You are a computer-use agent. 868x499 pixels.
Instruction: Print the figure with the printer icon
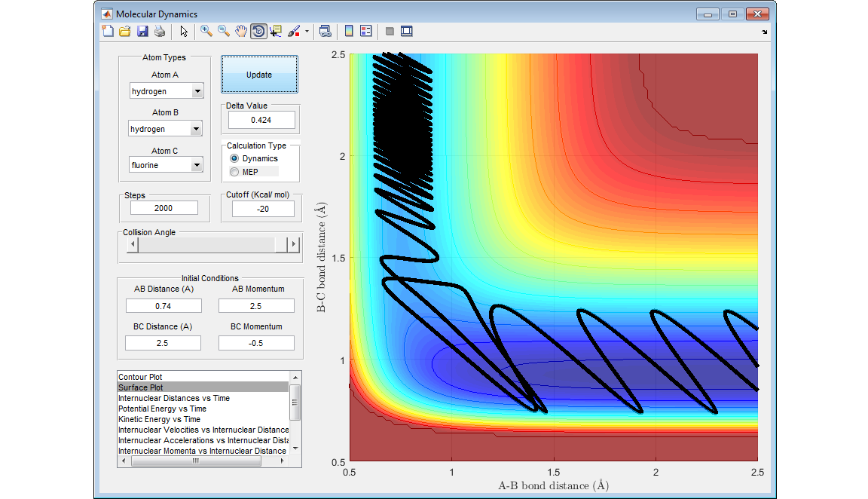(160, 31)
